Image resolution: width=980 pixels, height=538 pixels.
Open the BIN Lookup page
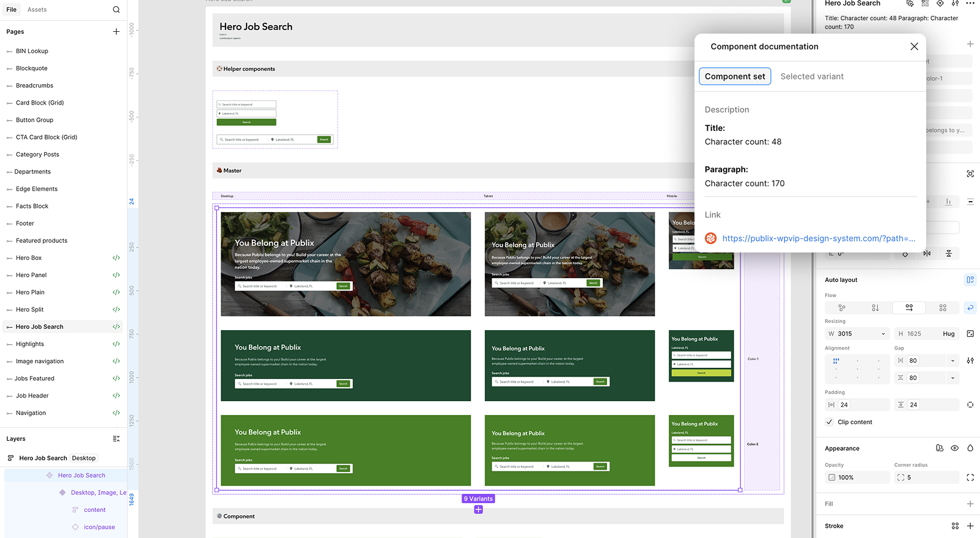click(32, 51)
